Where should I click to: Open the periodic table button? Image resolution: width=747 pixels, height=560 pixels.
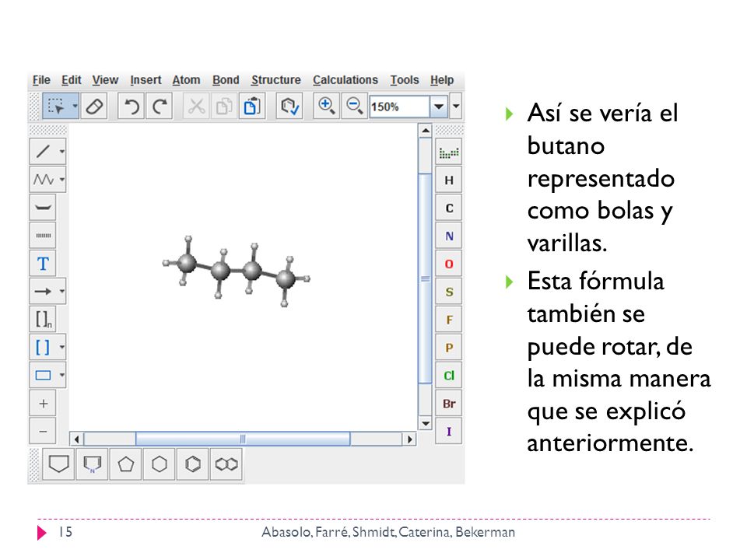[x=449, y=152]
